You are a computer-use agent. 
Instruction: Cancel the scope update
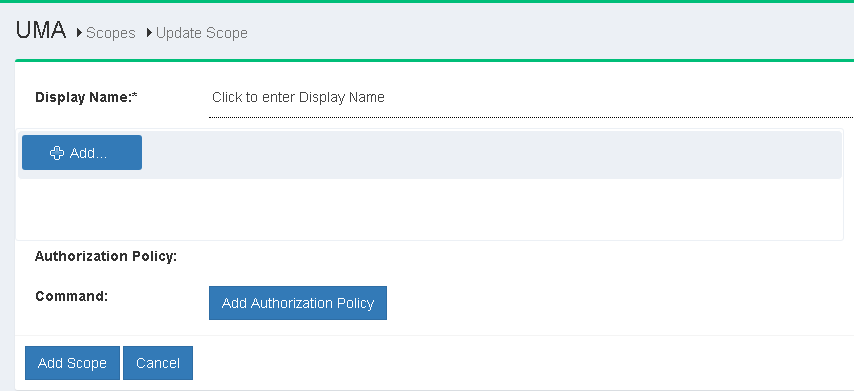158,363
